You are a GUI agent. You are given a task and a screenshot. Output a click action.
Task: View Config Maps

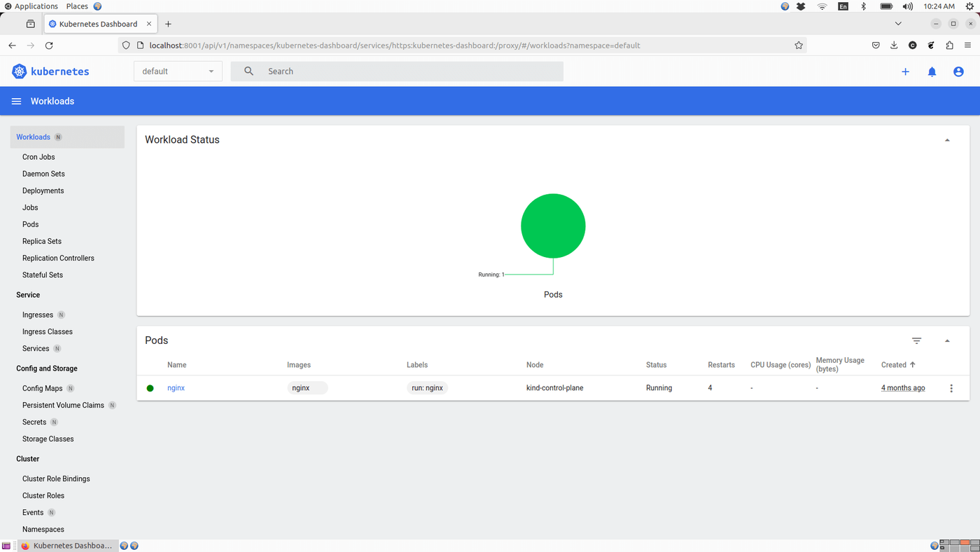[x=42, y=388]
